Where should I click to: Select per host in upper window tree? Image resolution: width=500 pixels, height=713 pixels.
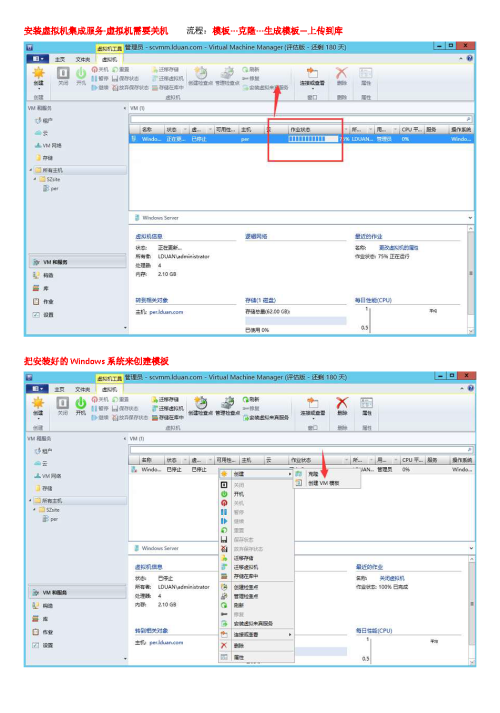50,188
